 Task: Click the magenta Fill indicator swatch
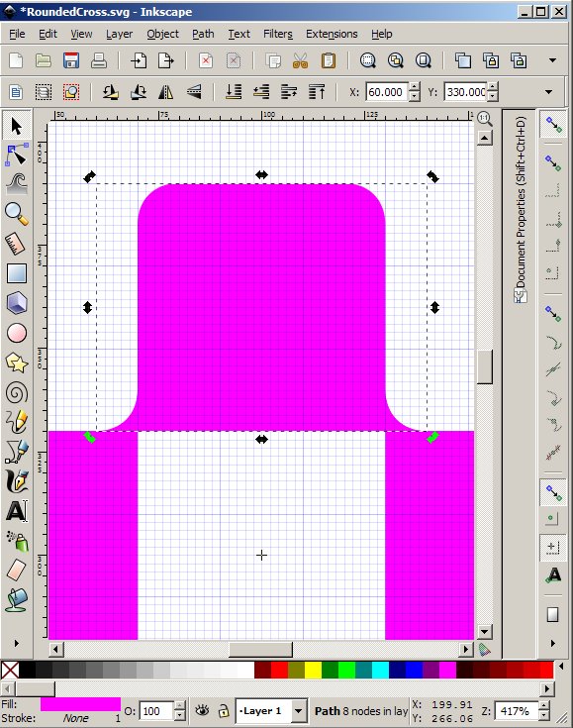tap(80, 704)
